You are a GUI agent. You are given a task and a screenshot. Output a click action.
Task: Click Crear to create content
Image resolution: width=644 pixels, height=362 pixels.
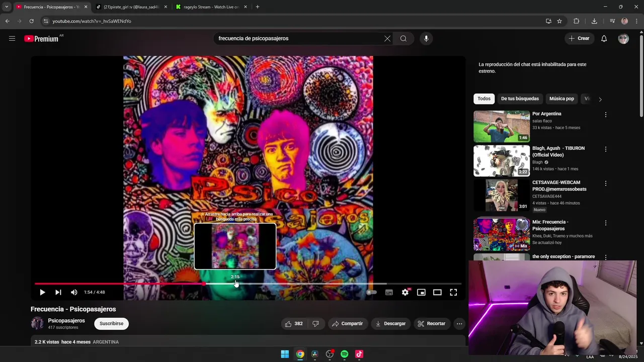click(579, 39)
